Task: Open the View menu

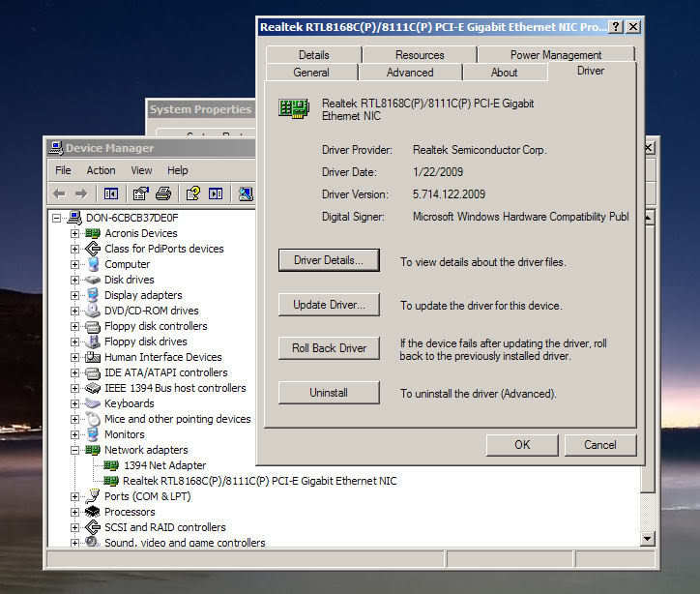Action: point(141,170)
